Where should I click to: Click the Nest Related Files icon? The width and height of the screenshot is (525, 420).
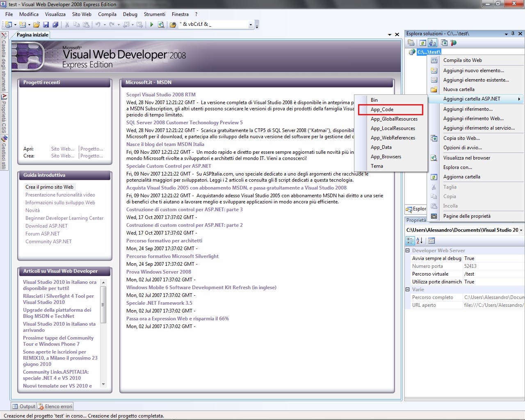point(432,43)
